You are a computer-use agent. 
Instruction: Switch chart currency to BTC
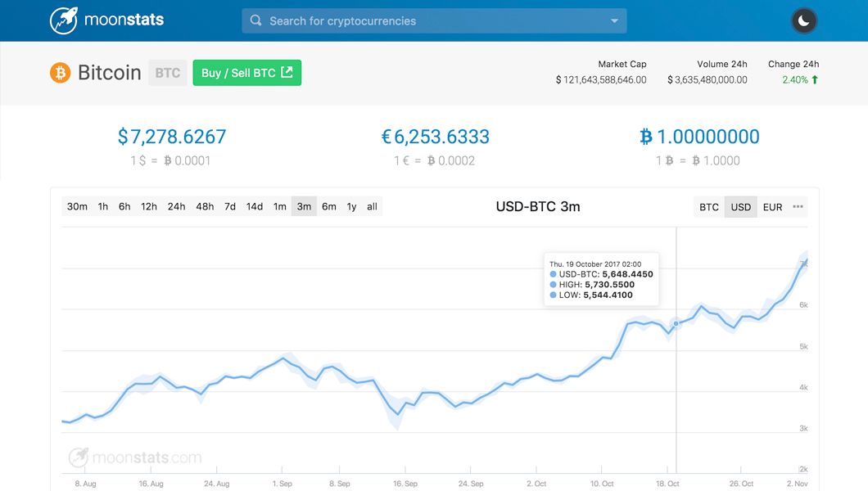709,207
